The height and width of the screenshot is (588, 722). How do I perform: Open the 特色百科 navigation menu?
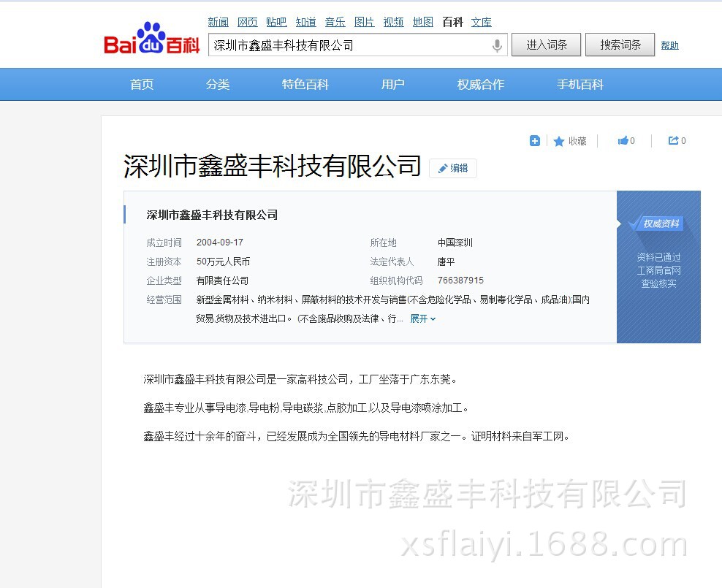(x=305, y=85)
